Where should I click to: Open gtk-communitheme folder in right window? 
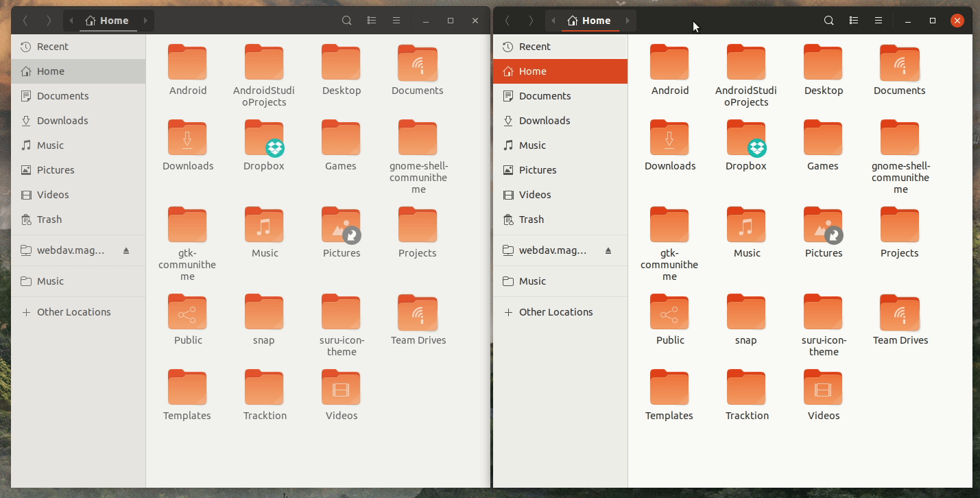pos(669,225)
